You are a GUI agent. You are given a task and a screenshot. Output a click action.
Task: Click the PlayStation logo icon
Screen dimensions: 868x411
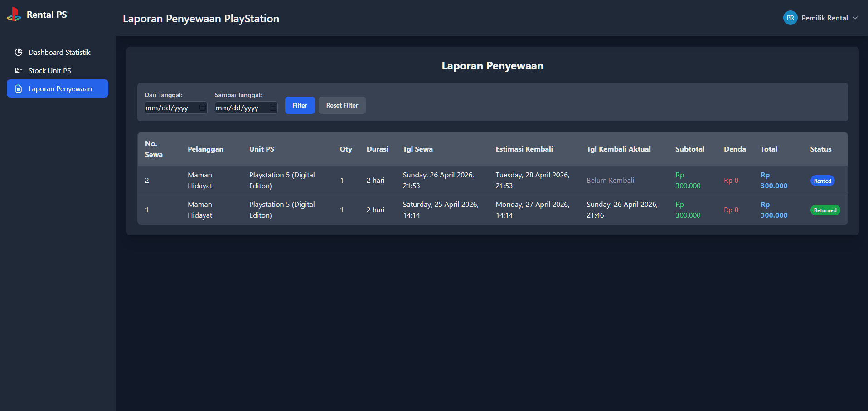pyautogui.click(x=14, y=15)
